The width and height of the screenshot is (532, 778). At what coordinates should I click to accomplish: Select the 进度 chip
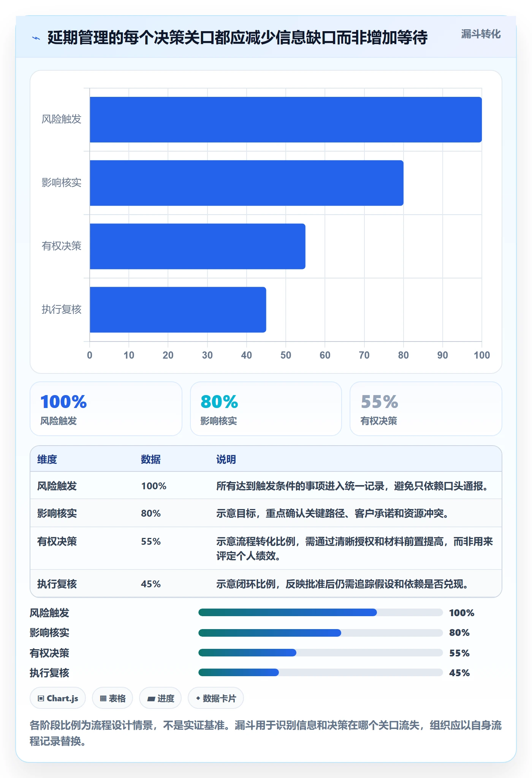coord(160,698)
